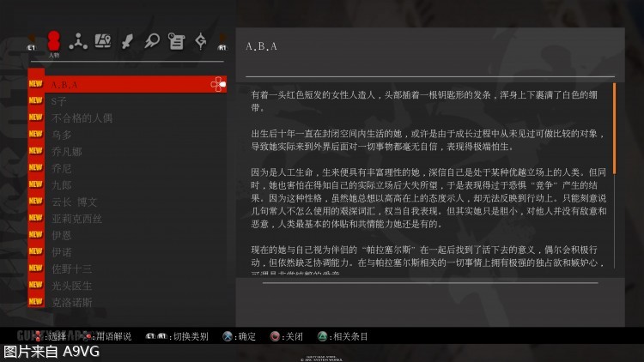
Task: Click the L1 previous category arrow
Action: [x=31, y=42]
